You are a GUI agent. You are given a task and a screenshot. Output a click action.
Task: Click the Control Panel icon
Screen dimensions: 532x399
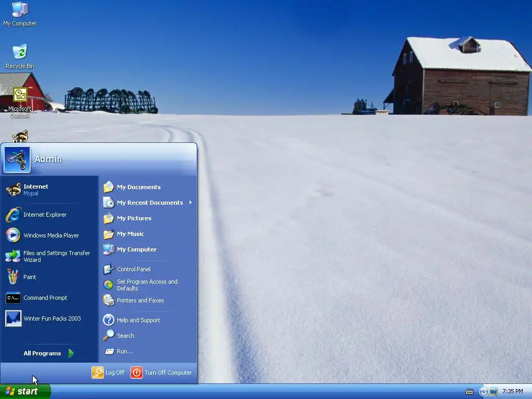click(x=109, y=269)
